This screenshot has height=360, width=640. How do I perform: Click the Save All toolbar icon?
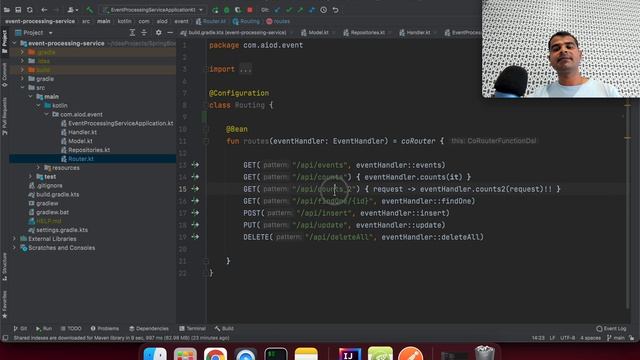coord(18,10)
